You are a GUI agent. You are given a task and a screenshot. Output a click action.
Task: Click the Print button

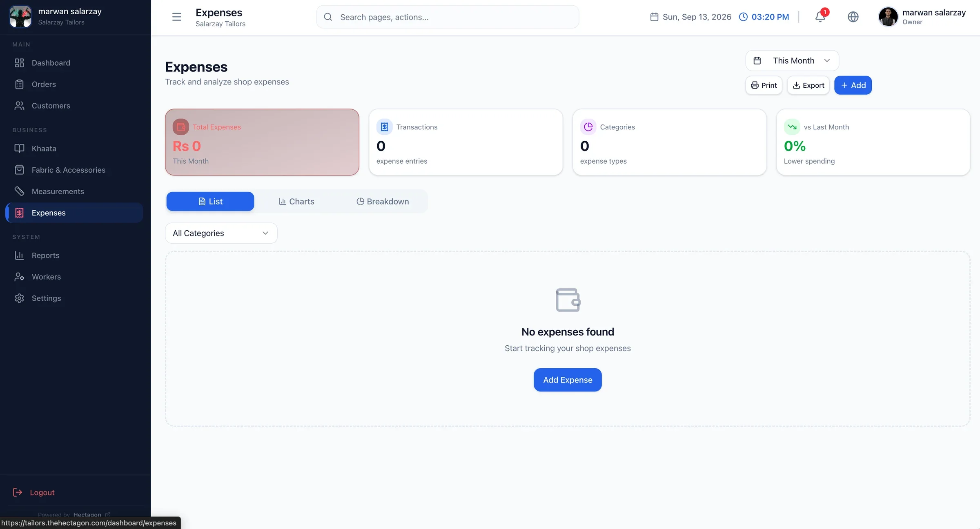tap(764, 85)
